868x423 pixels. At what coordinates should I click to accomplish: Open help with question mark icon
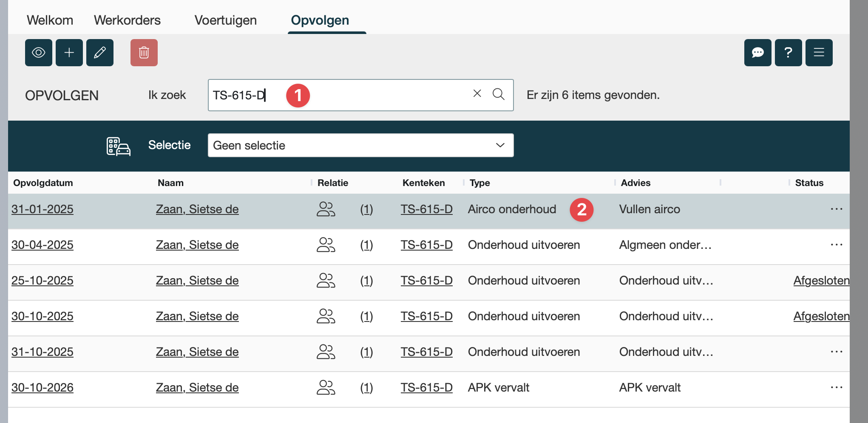(788, 53)
